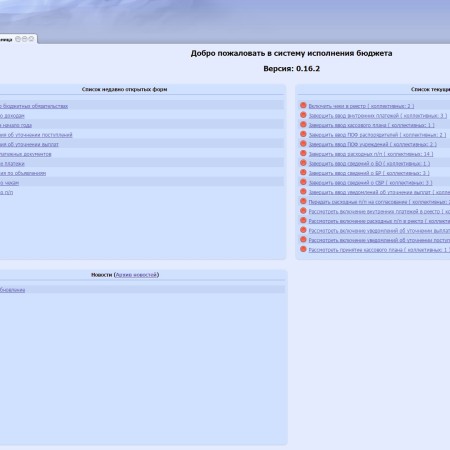Click red icon beside 'Передать расходные п/п на согласование'
Viewport: 450px width, 450px height.
coord(303,201)
